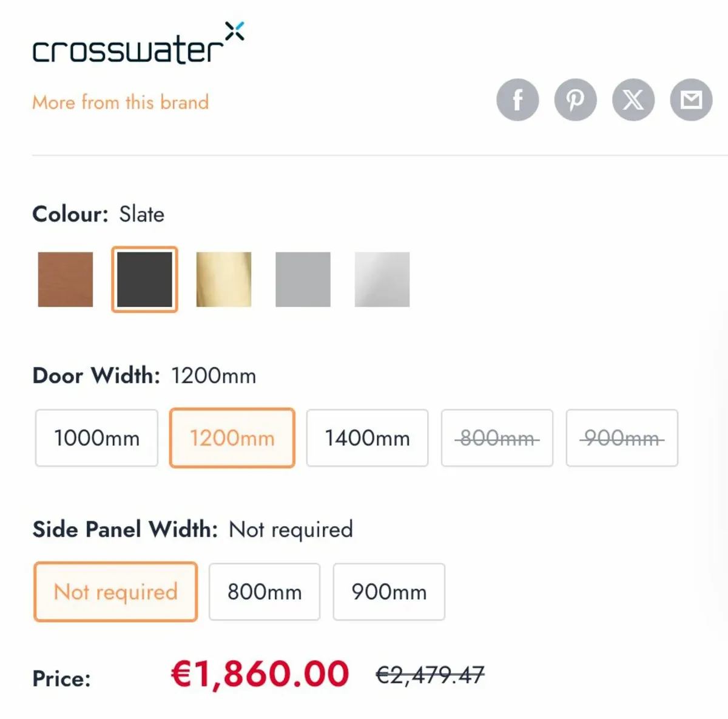Viewport: 728px width, 719px height.
Task: Pin product on Pinterest
Action: click(575, 100)
